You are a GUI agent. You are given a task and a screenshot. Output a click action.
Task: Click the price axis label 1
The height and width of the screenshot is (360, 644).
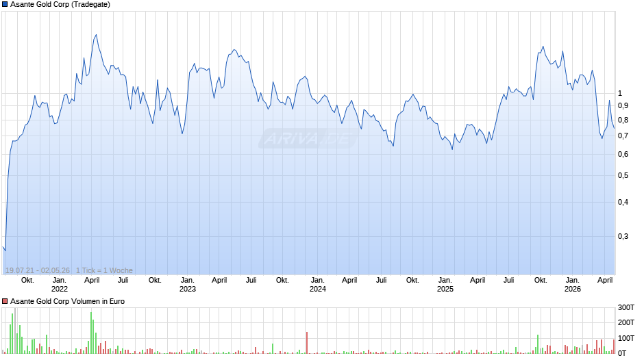point(620,94)
